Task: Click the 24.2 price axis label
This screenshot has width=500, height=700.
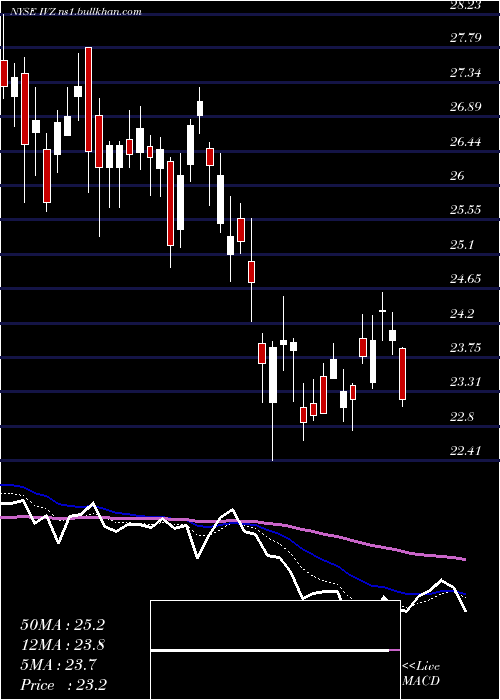Action: coord(462,314)
